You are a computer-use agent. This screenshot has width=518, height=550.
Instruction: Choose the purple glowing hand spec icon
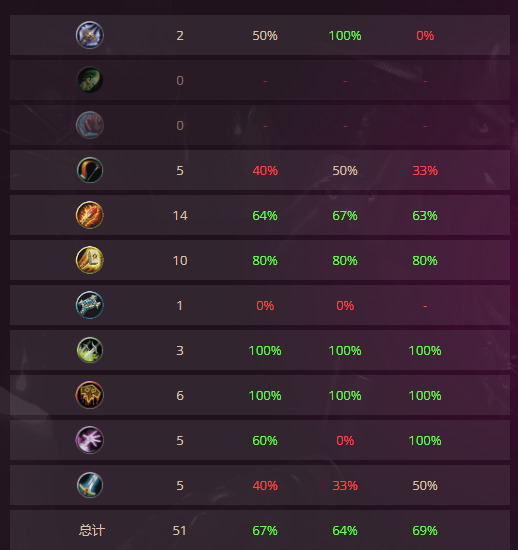[x=90, y=440]
